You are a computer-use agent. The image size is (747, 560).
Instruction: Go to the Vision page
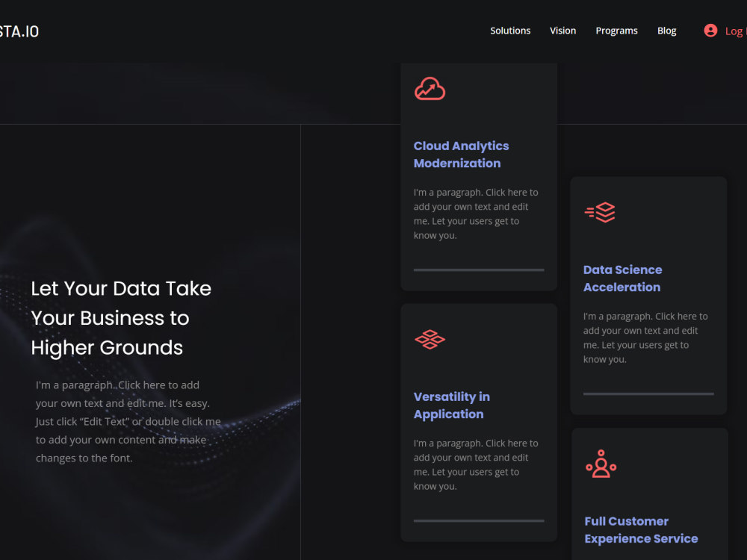[562, 31]
